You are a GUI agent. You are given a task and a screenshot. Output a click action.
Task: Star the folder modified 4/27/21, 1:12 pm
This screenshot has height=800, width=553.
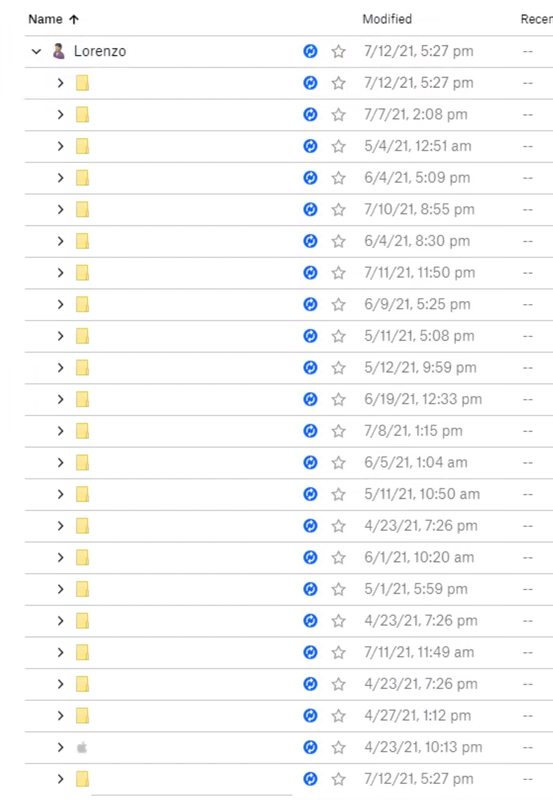click(x=338, y=715)
